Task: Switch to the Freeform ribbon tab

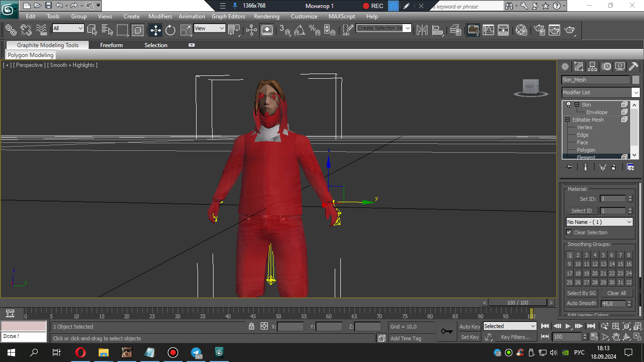Action: point(111,45)
